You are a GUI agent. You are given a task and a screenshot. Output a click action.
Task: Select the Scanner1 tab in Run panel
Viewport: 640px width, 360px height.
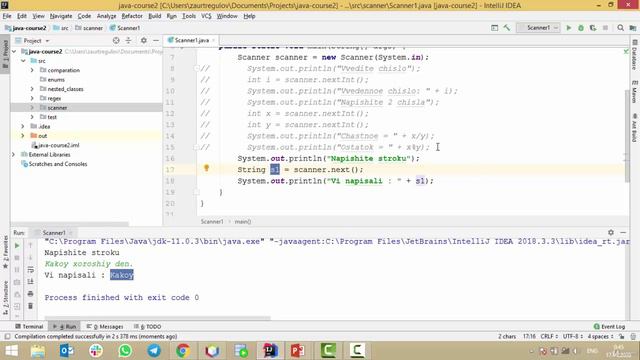[x=53, y=233]
